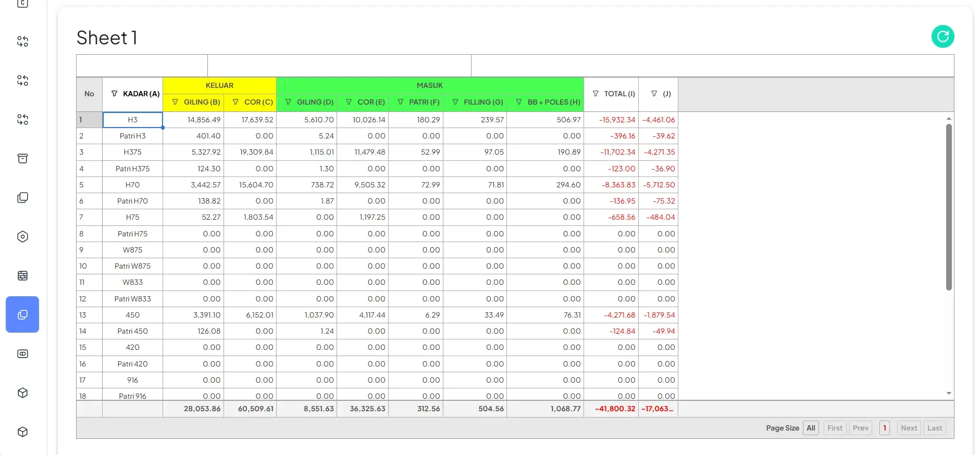Jump to the Last page
The image size is (980, 455).
(935, 428)
